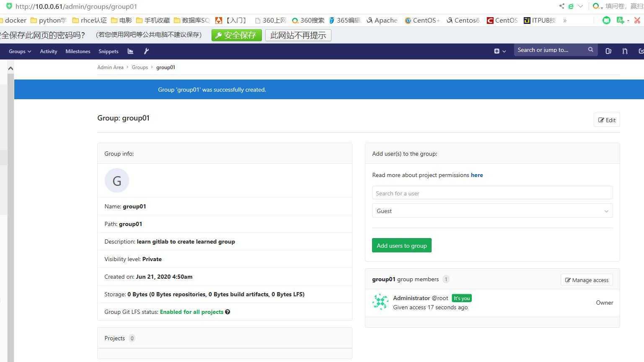Click the instance statistics chart icon
Image resolution: width=644 pixels, height=362 pixels.
pos(130,51)
